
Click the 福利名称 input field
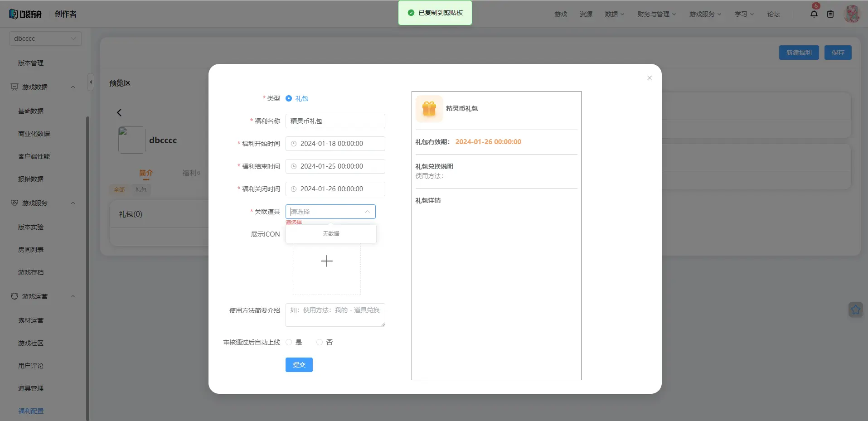point(335,121)
